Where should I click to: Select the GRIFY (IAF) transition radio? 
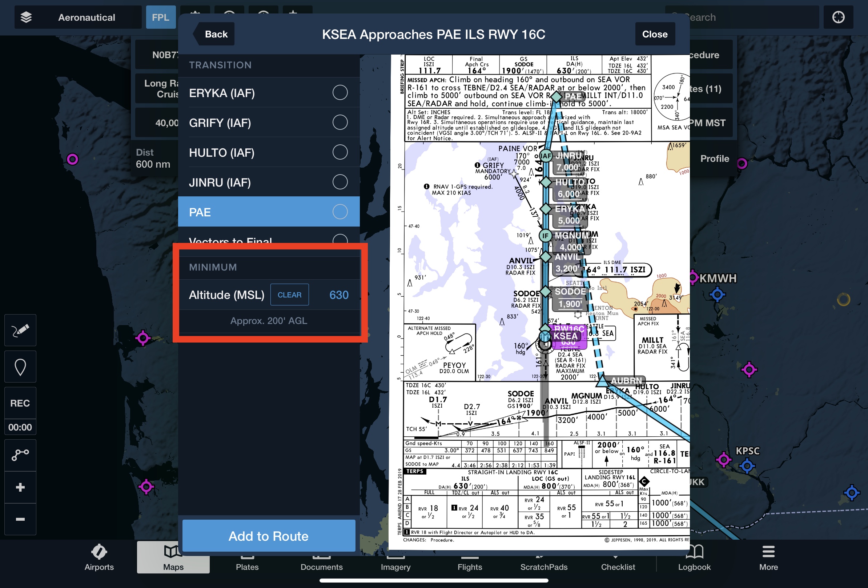[339, 122]
